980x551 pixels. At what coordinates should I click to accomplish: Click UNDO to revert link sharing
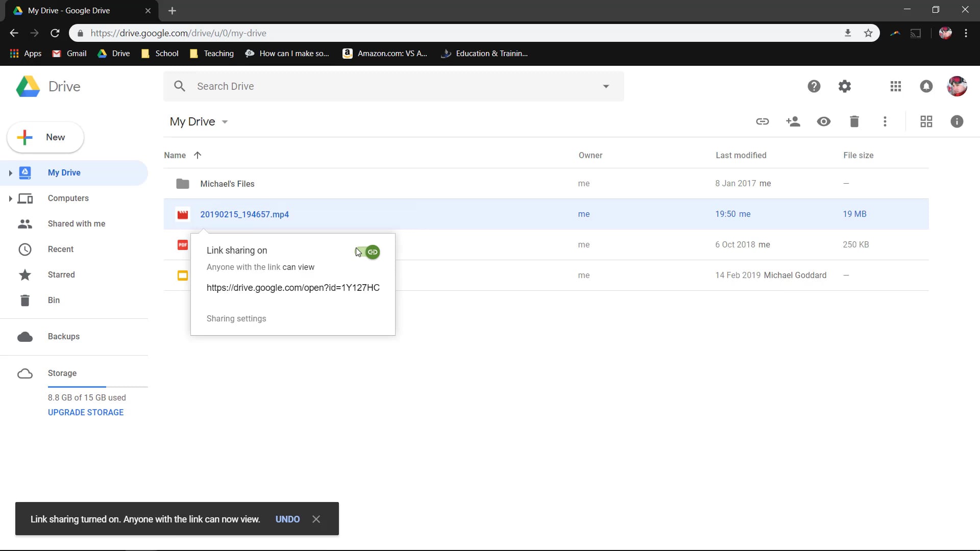pos(288,519)
